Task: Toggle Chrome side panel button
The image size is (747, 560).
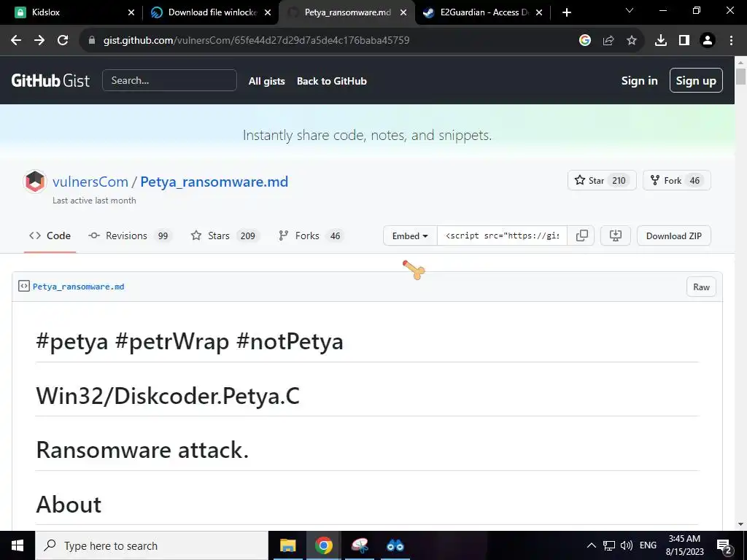Action: point(684,40)
